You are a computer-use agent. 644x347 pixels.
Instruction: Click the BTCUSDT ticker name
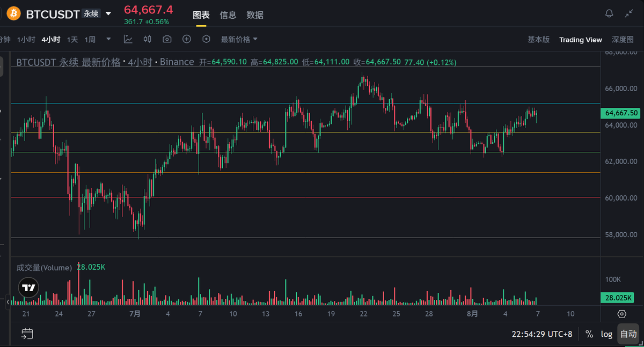point(53,14)
